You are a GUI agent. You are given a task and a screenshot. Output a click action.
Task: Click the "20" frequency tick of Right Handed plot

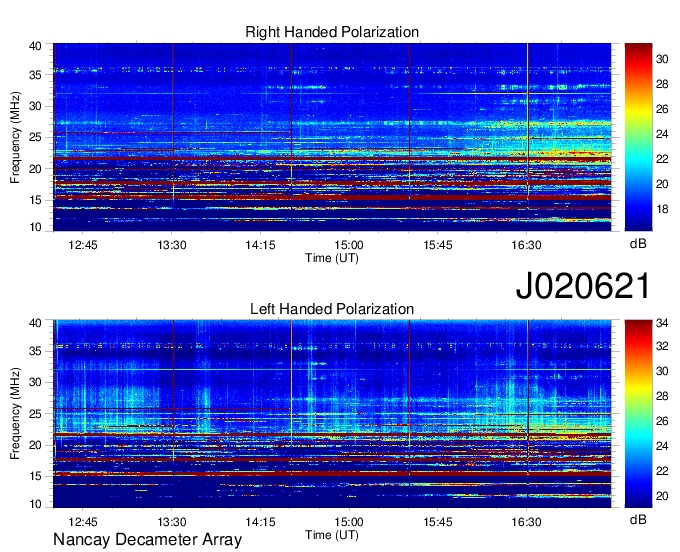pos(36,169)
